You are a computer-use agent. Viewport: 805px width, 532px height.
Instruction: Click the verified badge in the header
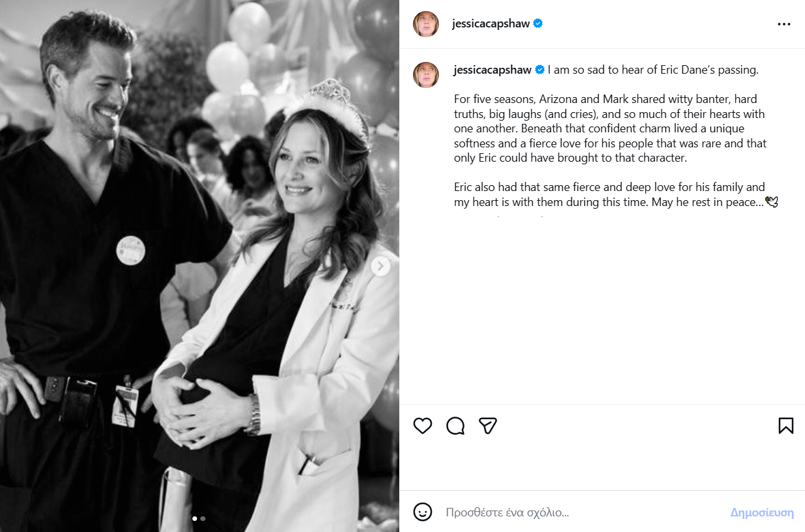click(x=538, y=23)
